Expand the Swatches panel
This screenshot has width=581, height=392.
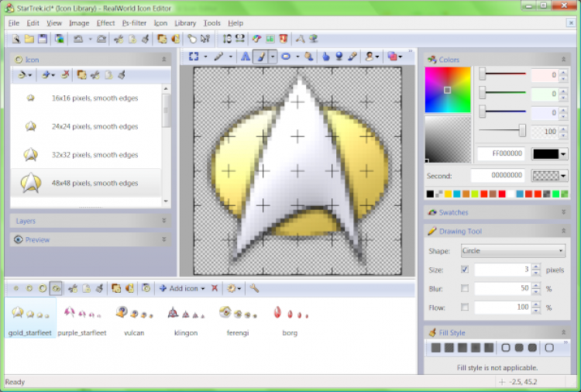pos(497,212)
